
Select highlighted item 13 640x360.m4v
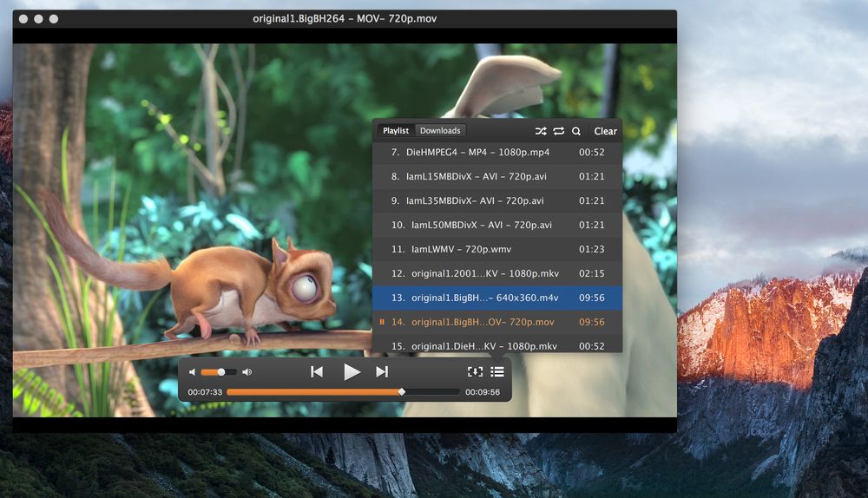[x=497, y=298]
